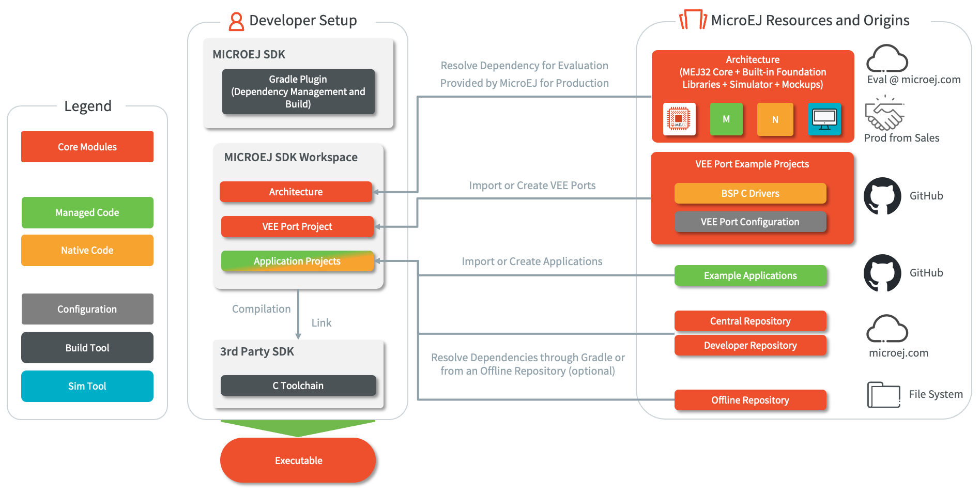Click the Import or Create VEE Ports label
This screenshot has height=494, width=980.
tap(532, 186)
